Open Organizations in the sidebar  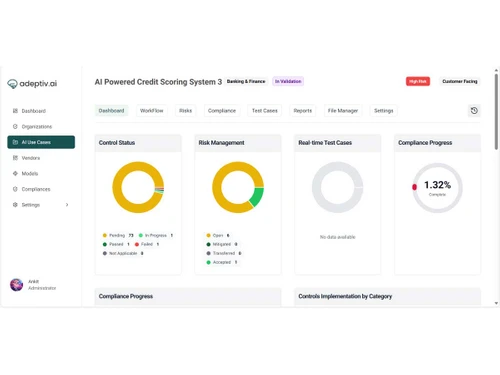pyautogui.click(x=41, y=126)
